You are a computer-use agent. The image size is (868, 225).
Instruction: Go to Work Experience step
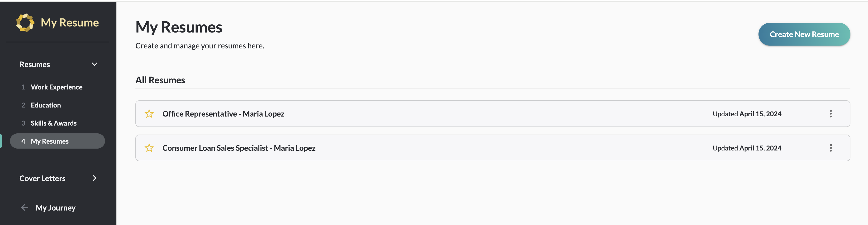(x=57, y=87)
